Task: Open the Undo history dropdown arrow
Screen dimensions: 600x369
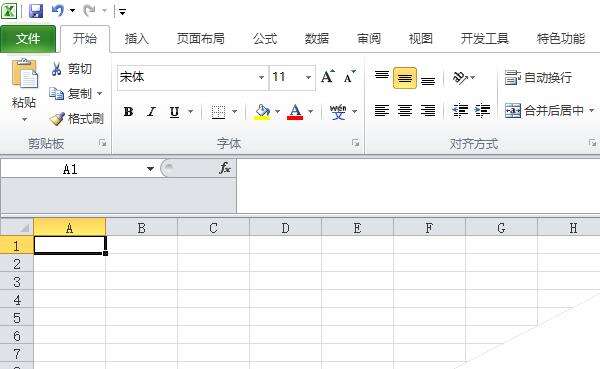Action: [x=72, y=11]
